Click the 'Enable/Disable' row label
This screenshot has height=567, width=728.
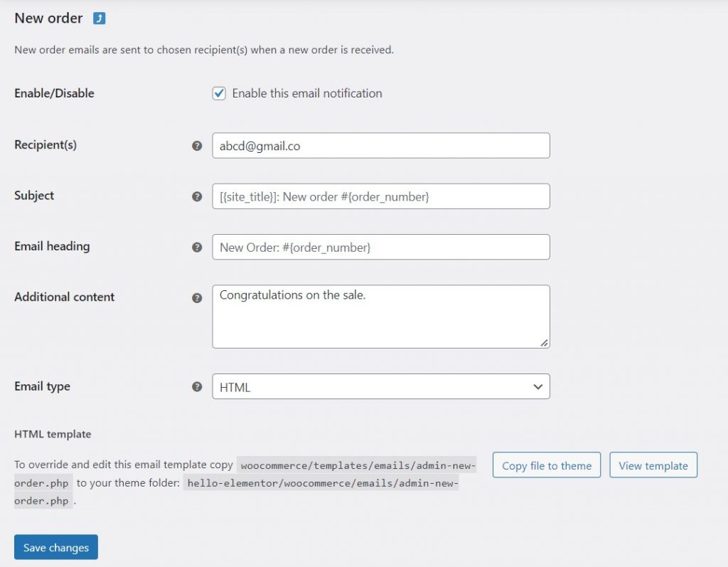click(x=54, y=93)
